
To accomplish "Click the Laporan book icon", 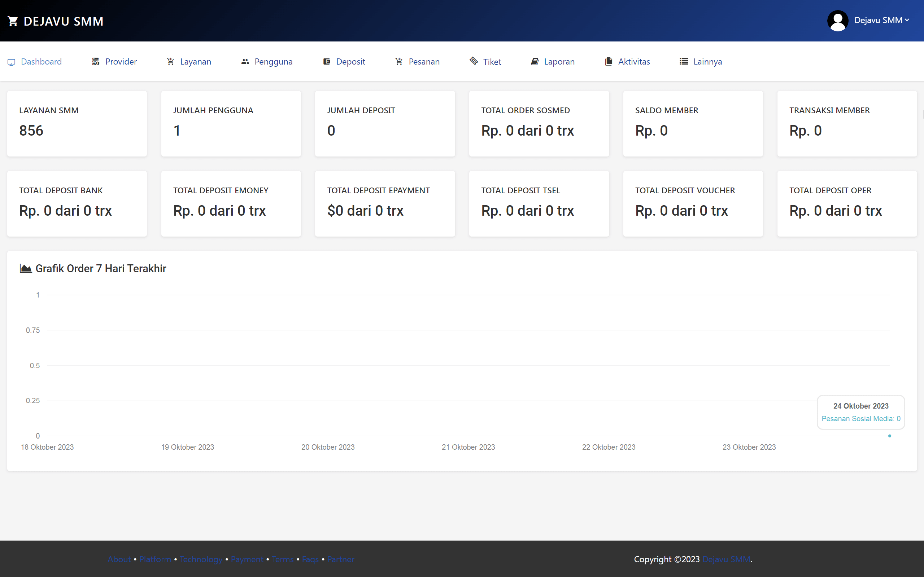I will [535, 61].
